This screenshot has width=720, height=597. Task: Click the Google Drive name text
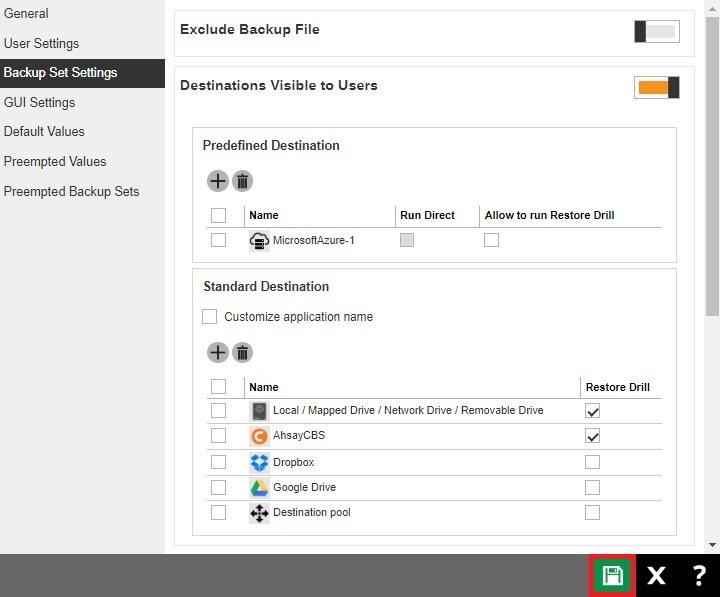304,487
